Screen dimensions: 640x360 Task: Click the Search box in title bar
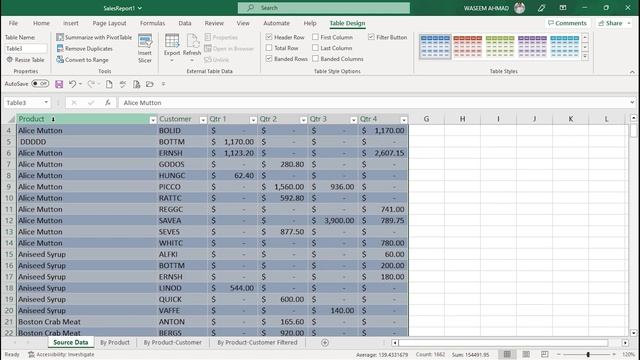[x=324, y=8]
